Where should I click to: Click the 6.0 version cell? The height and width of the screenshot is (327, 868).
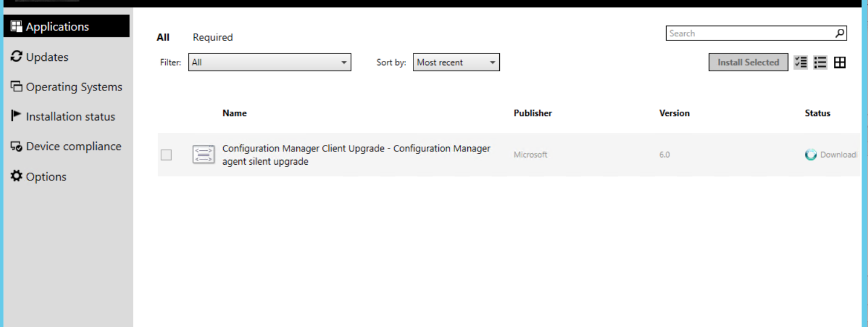664,155
